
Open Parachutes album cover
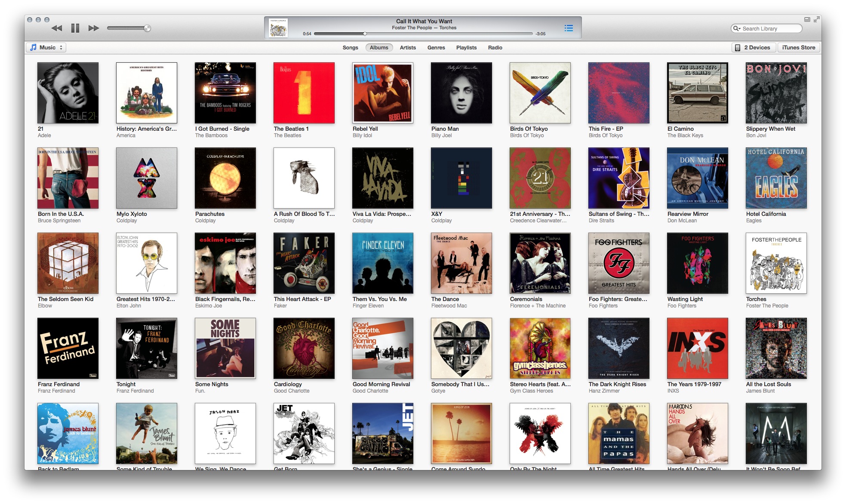225,178
